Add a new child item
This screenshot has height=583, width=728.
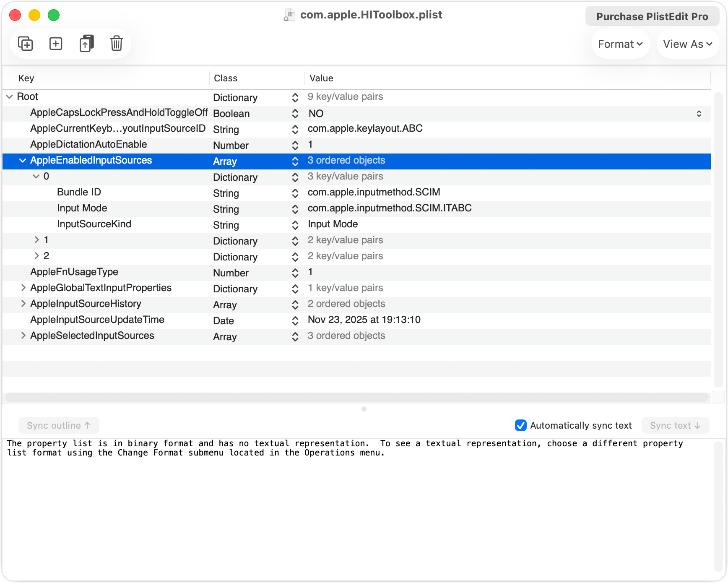pos(55,43)
